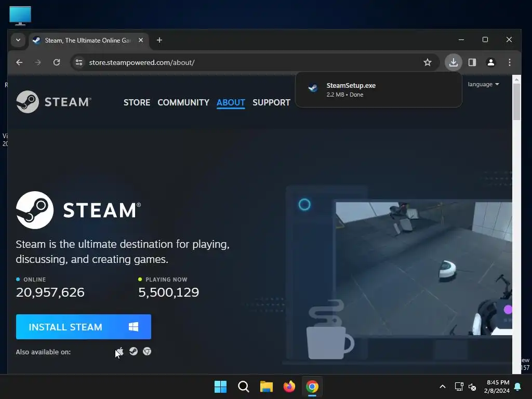Click the online count 20,957,626
This screenshot has width=532, height=399.
coord(50,292)
